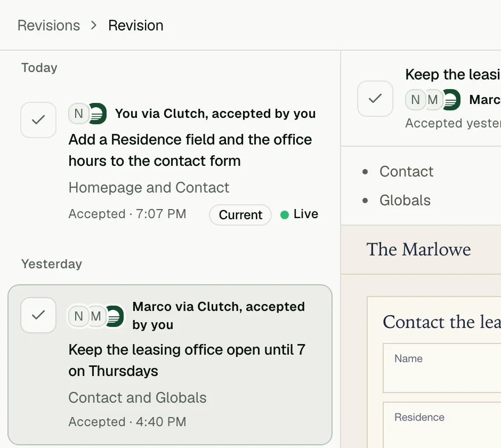Screen dimensions: 501x448
Task: Click 'Contact and Globals' pages text
Action: coord(138,397)
